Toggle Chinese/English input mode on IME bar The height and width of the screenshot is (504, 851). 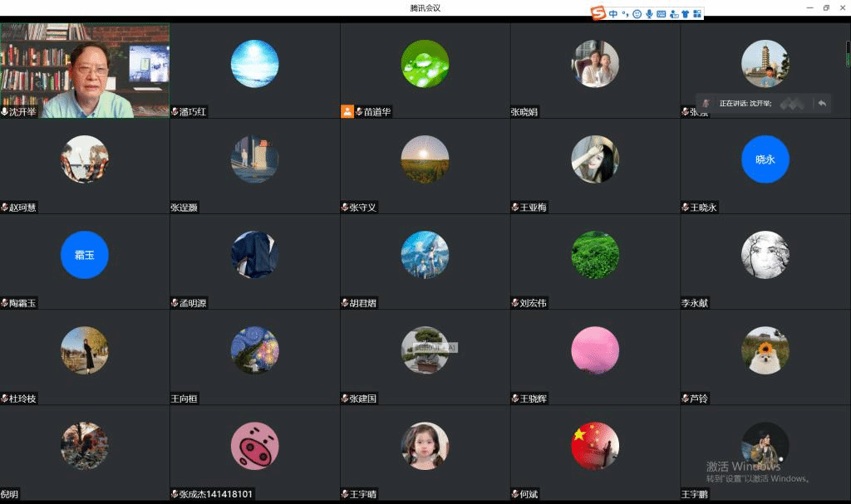click(x=613, y=14)
